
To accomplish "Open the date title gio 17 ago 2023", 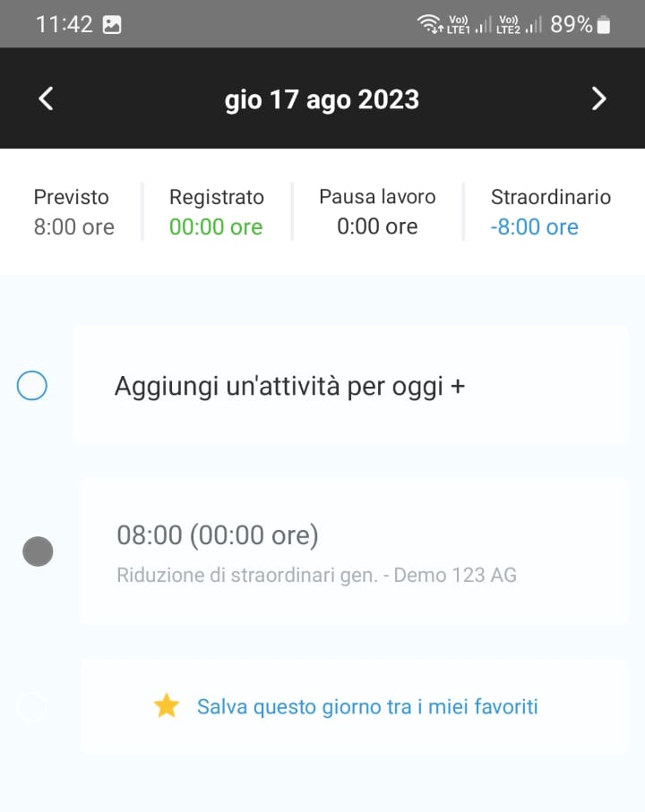I will [x=322, y=99].
